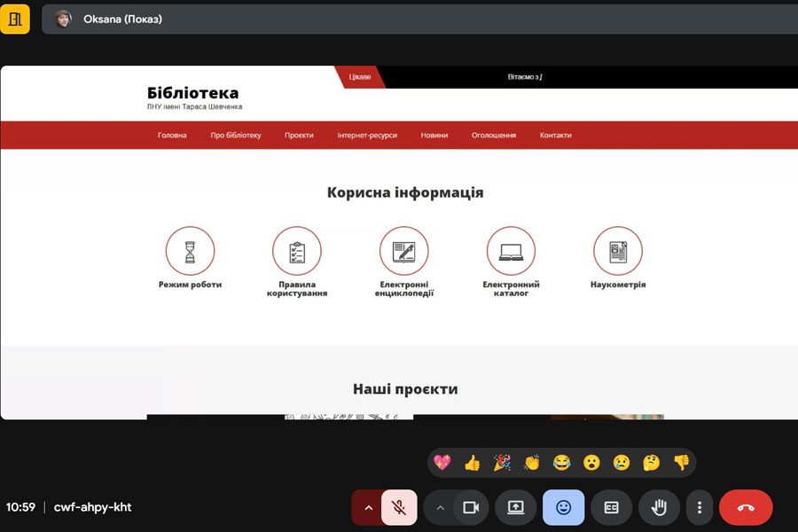Expand audio settings arrow next to microphone
The width and height of the screenshot is (798, 532).
368,508
